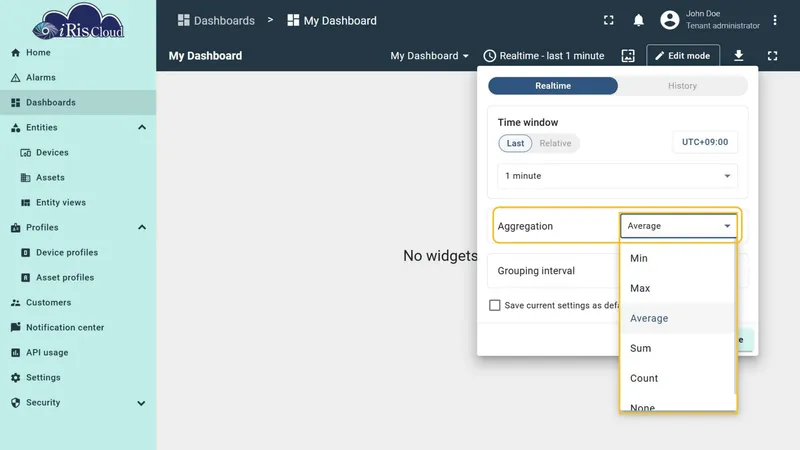Choose Max aggregation
The image size is (800, 450).
[678, 288]
